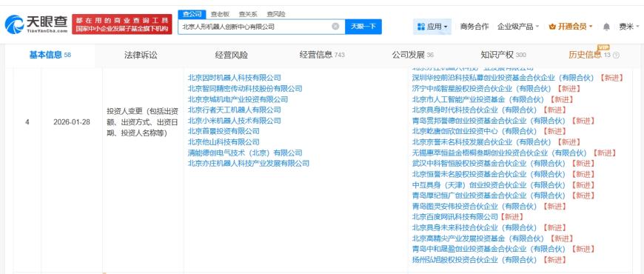Expand the 应用 dropdown menu
Image resolution: width=644 pixels, height=274 pixels.
[x=432, y=27]
